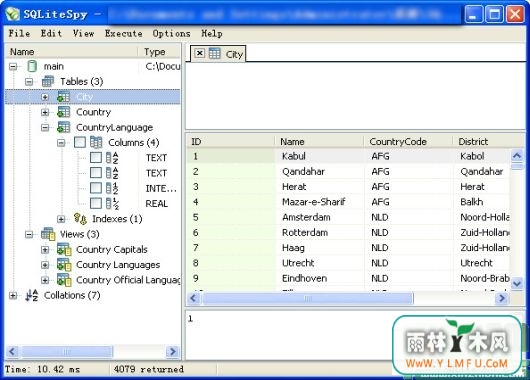Select the Mazar-e-Sharif cell

[320, 202]
